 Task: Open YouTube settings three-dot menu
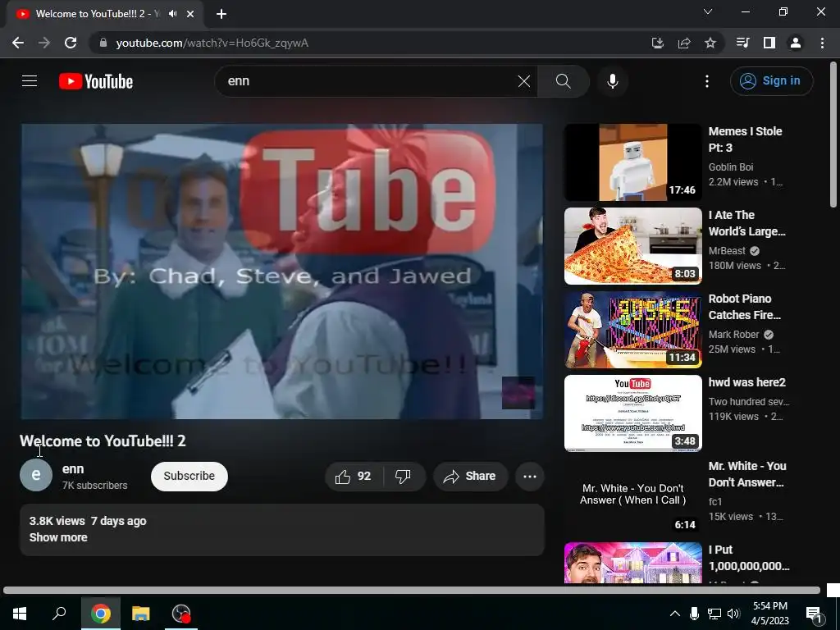[707, 81]
